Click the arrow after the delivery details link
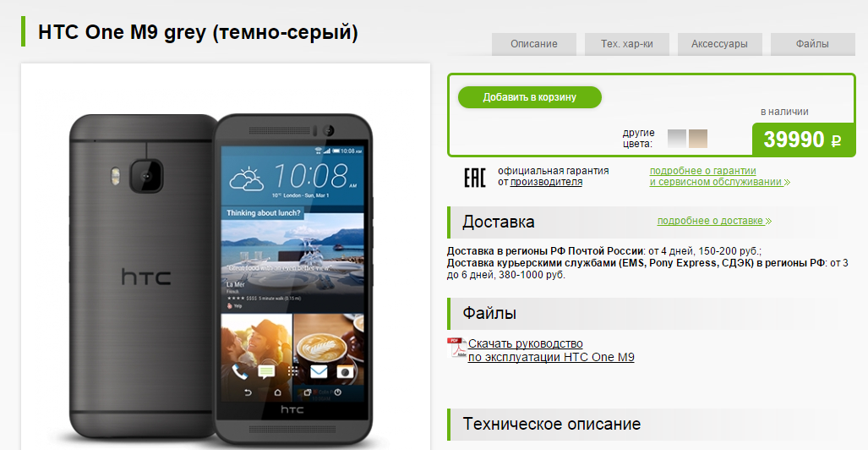This screenshot has height=450, width=868. point(768,221)
